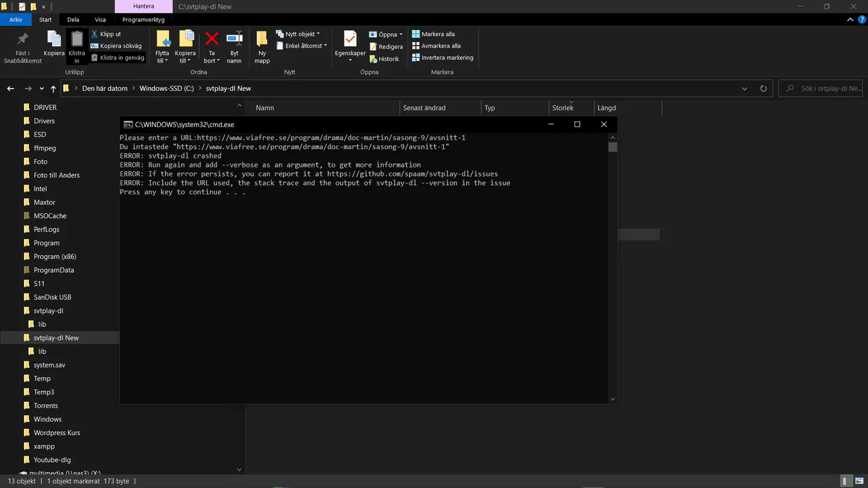The height and width of the screenshot is (488, 868).
Task: Select the DRIVER folder in tree
Action: tap(45, 107)
